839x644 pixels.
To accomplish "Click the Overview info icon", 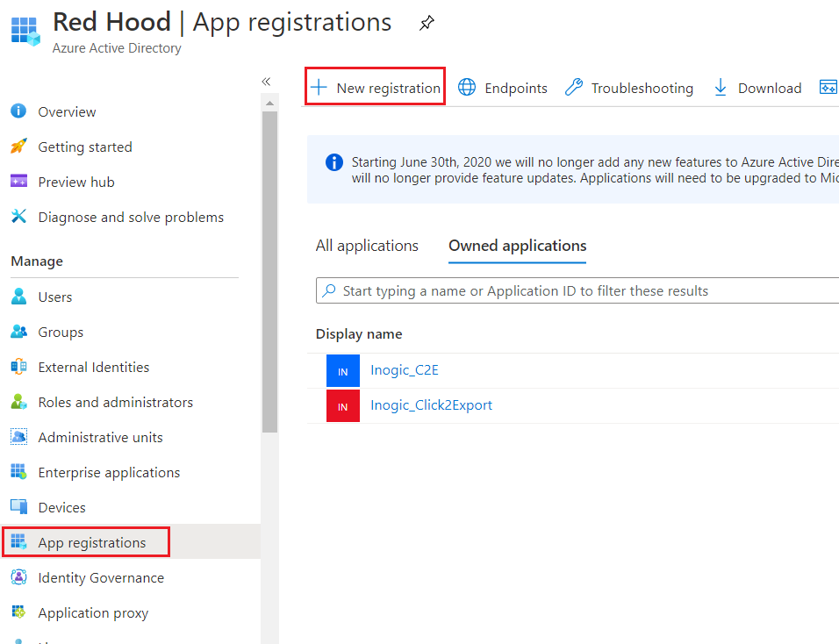I will tap(18, 111).
